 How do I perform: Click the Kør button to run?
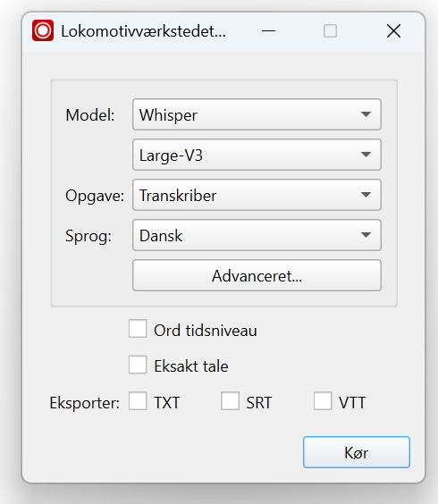coord(357,452)
